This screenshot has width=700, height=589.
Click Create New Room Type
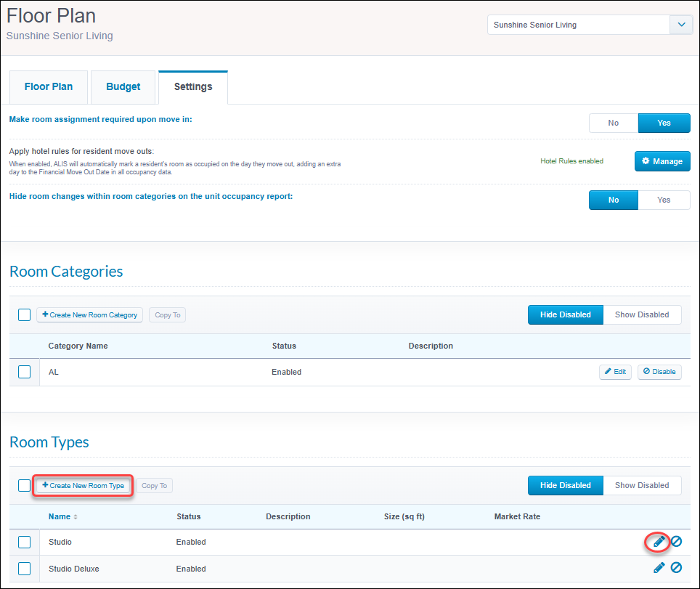83,485
